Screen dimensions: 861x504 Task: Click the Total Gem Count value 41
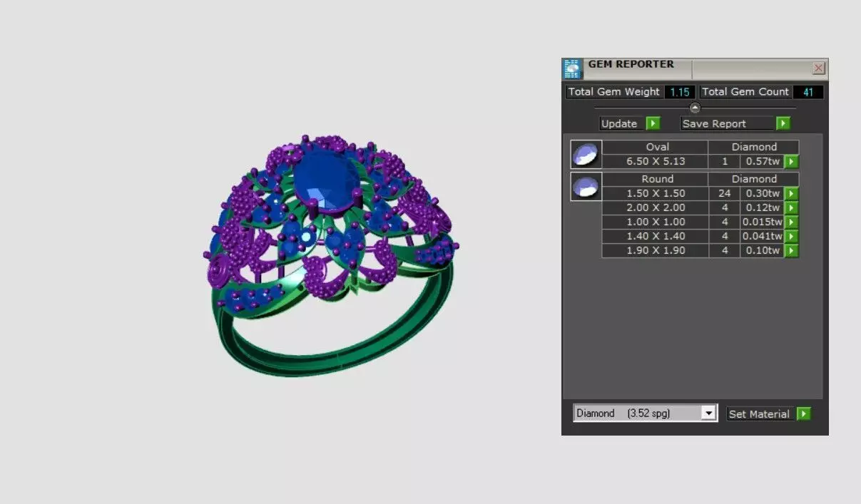click(808, 92)
